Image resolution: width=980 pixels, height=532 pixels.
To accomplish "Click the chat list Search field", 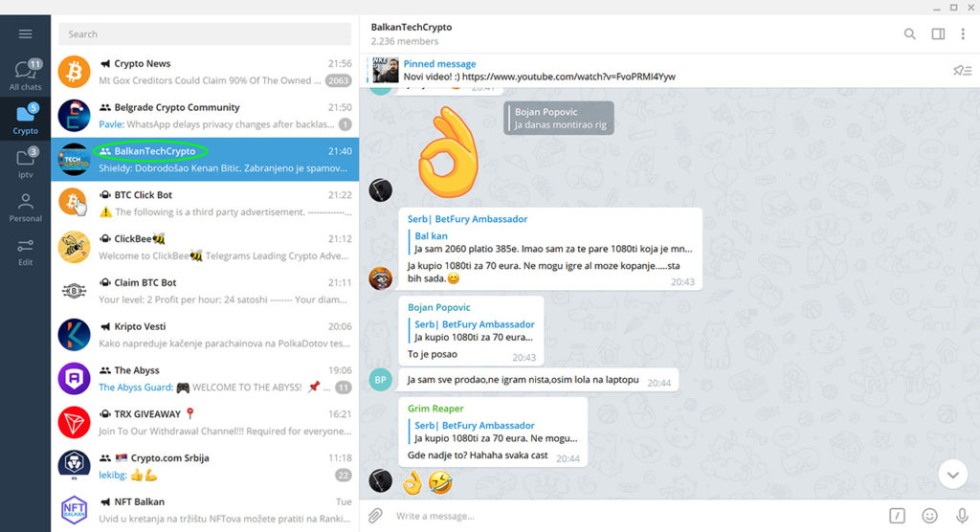I will [x=205, y=34].
